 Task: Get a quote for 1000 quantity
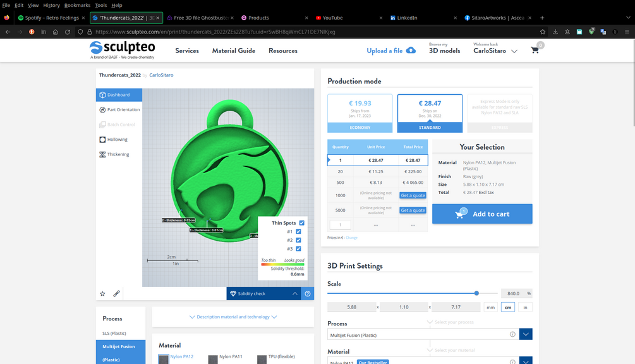pyautogui.click(x=413, y=195)
